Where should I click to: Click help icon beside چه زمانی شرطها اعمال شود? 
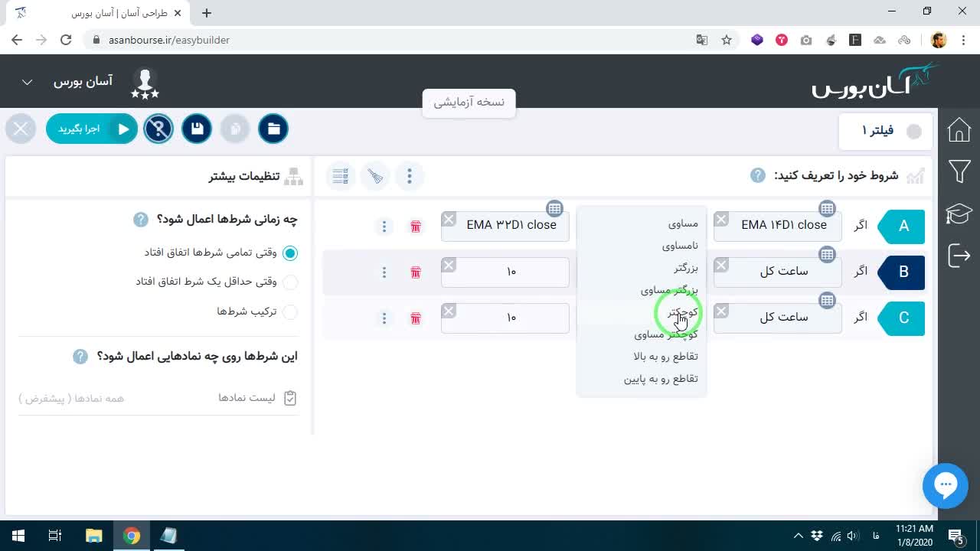(141, 220)
